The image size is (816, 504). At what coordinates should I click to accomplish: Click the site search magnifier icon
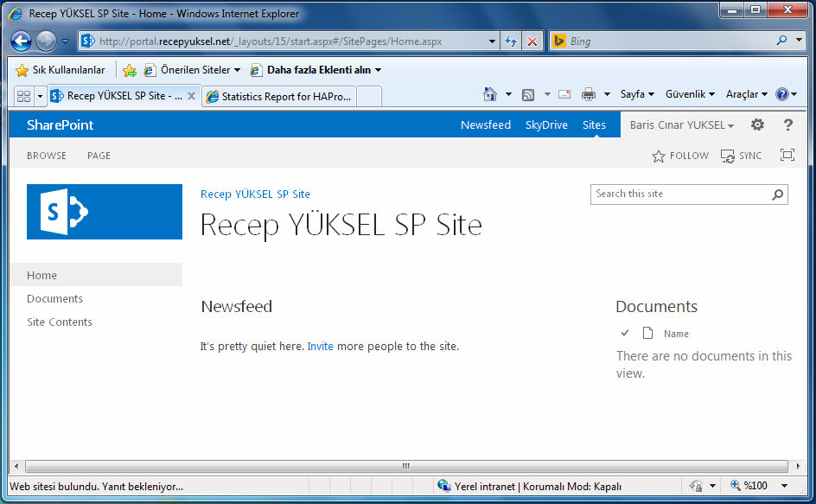tap(777, 195)
